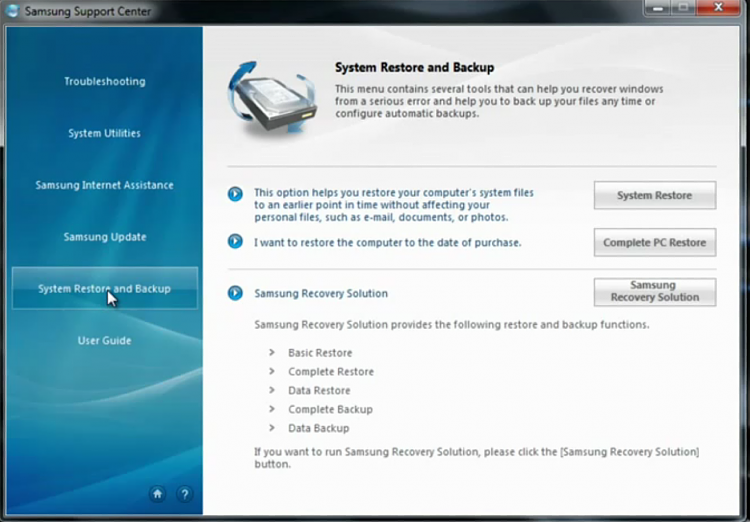The height and width of the screenshot is (522, 750).
Task: Click the chevron next to Complete Backup
Action: 272,409
